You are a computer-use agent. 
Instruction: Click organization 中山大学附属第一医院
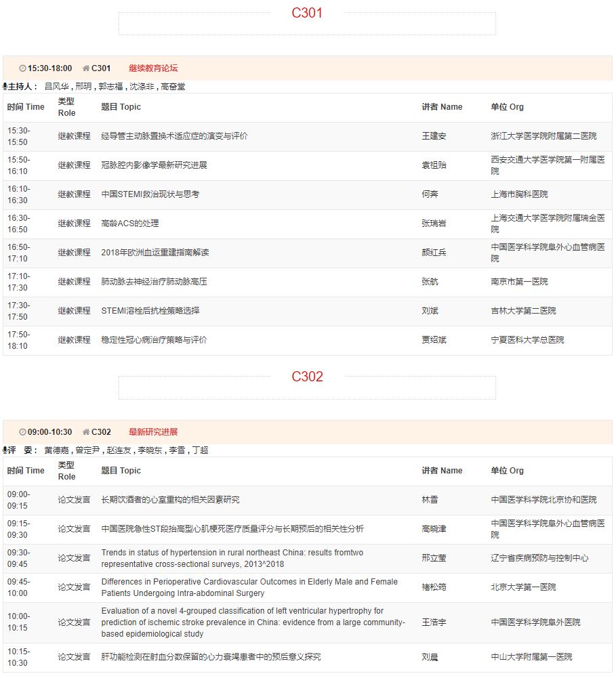coord(532,657)
